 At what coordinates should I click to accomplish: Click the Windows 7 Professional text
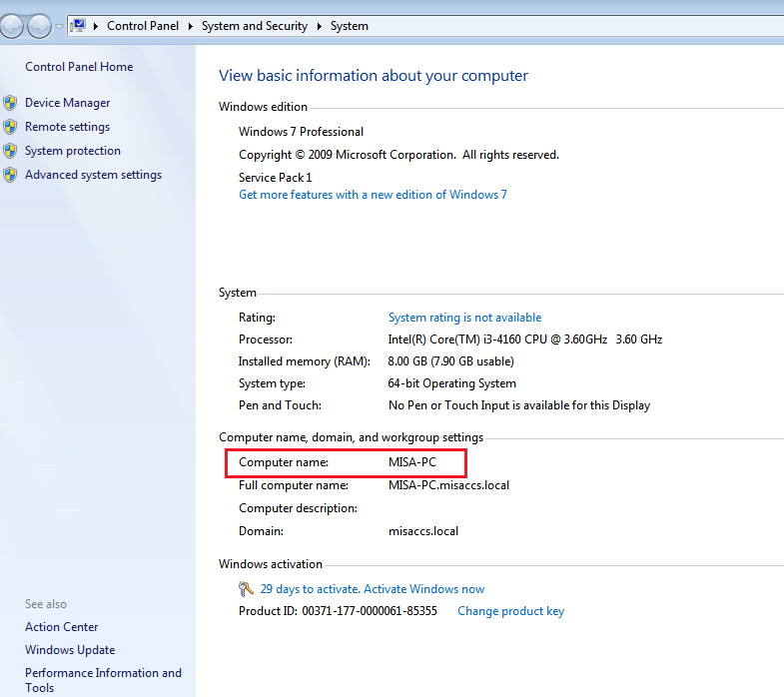[x=301, y=132]
